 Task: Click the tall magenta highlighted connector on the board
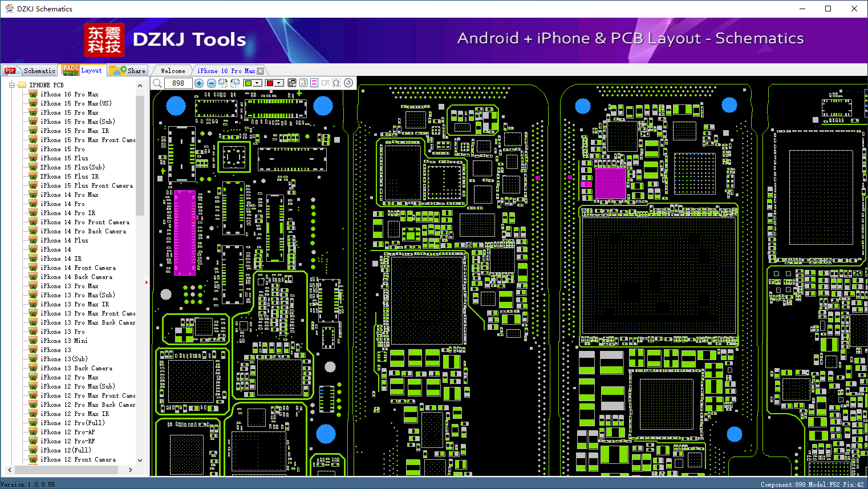(185, 233)
